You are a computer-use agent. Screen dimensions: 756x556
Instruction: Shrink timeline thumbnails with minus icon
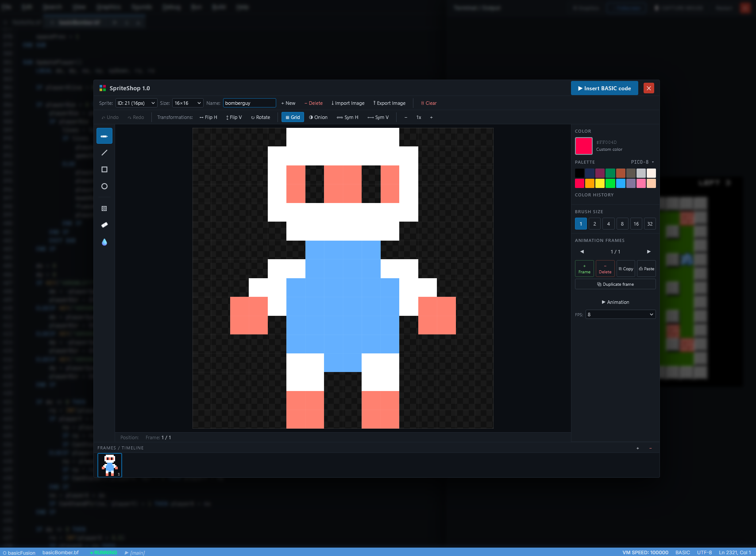(650, 448)
